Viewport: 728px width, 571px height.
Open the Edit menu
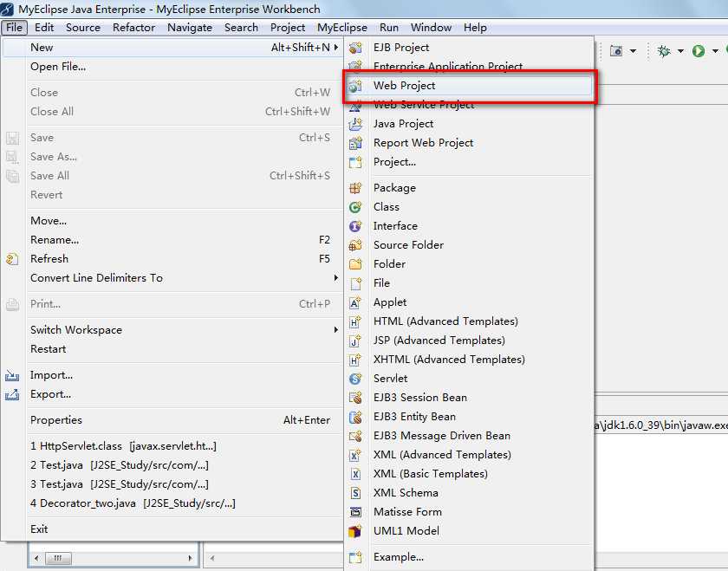44,28
